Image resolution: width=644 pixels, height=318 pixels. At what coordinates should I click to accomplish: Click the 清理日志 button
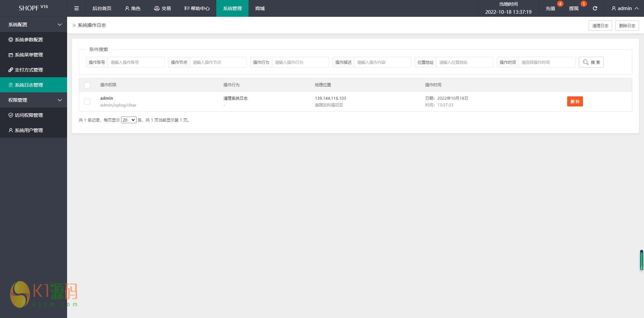tap(600, 26)
